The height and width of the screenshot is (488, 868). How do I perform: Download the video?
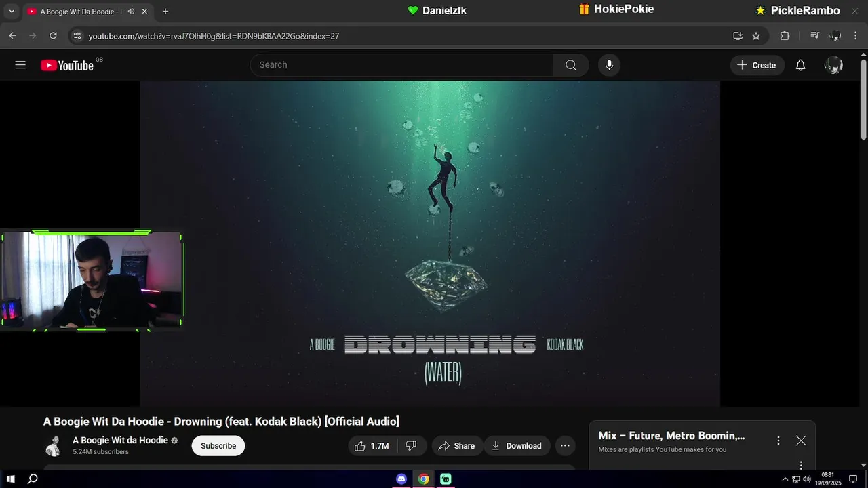pyautogui.click(x=517, y=446)
